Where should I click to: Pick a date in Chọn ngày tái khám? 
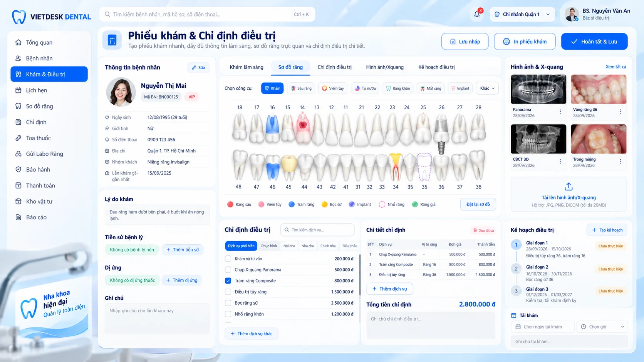point(543,327)
